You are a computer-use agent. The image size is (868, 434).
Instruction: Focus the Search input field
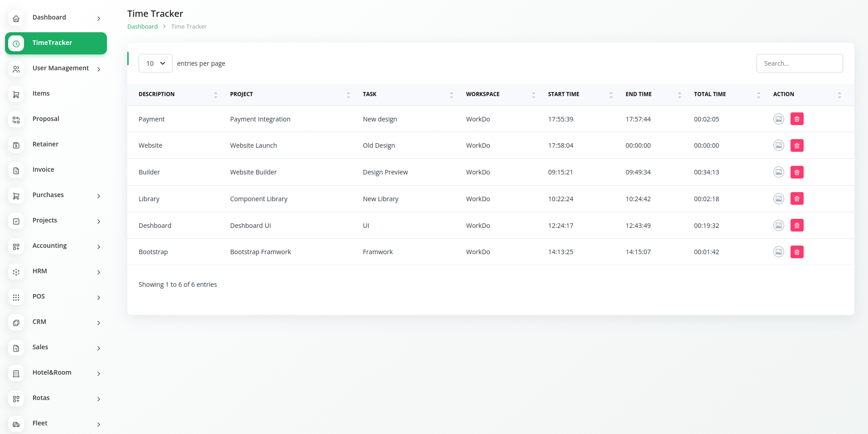click(800, 63)
